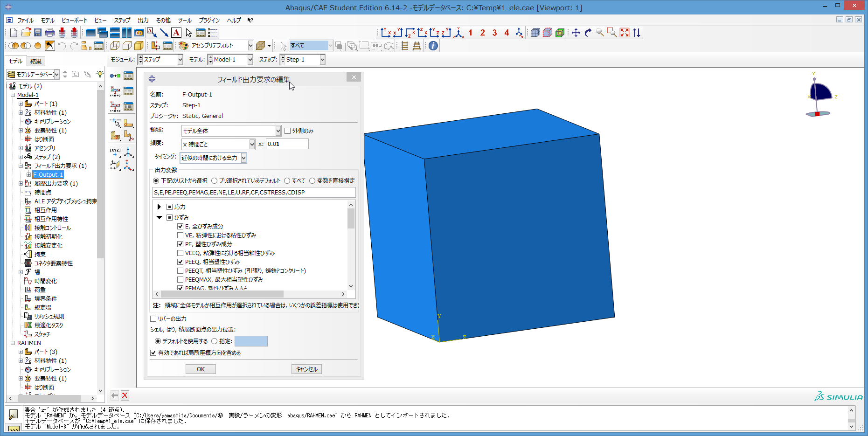Open the タイミング dropdown
Image resolution: width=868 pixels, height=436 pixels.
(213, 158)
